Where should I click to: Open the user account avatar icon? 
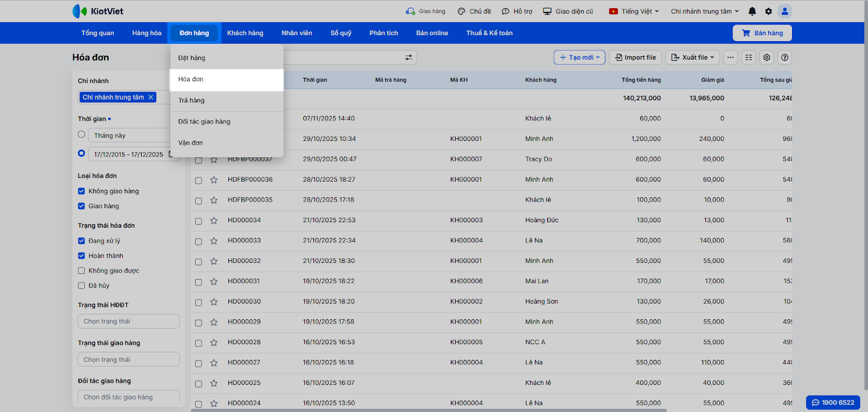(784, 11)
